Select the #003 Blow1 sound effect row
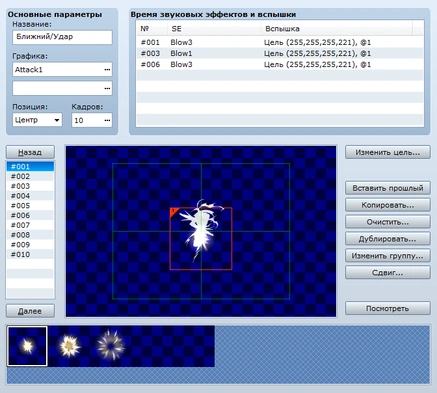437x393 pixels. [280, 53]
